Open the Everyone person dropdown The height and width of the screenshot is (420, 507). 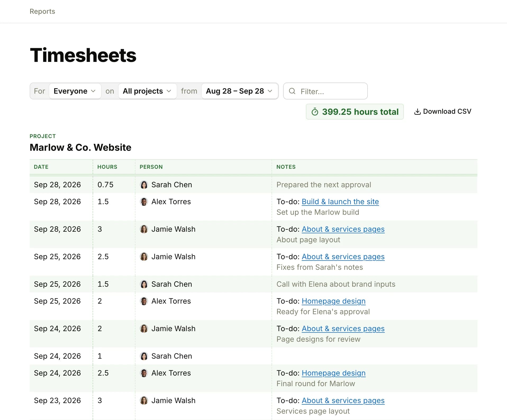click(75, 91)
